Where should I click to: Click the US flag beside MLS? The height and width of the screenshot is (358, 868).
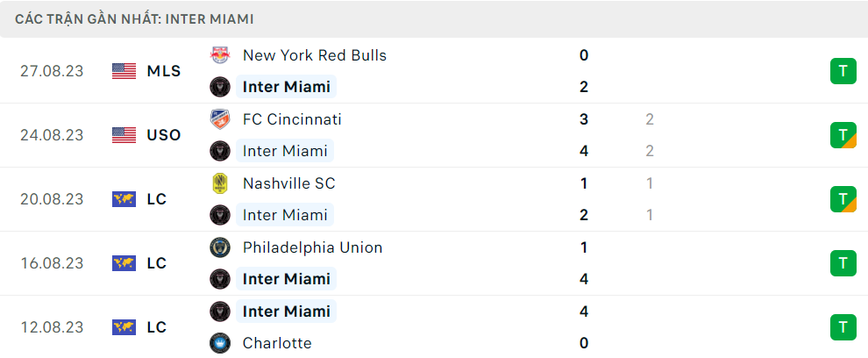pyautogui.click(x=124, y=71)
